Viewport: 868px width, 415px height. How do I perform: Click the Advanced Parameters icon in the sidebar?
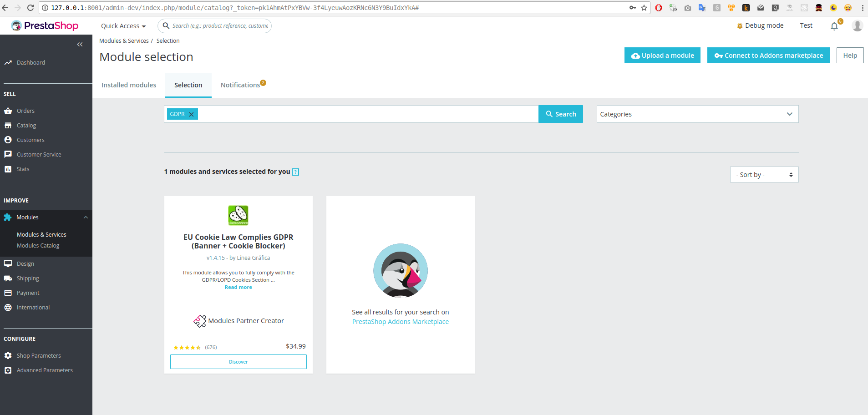8,370
